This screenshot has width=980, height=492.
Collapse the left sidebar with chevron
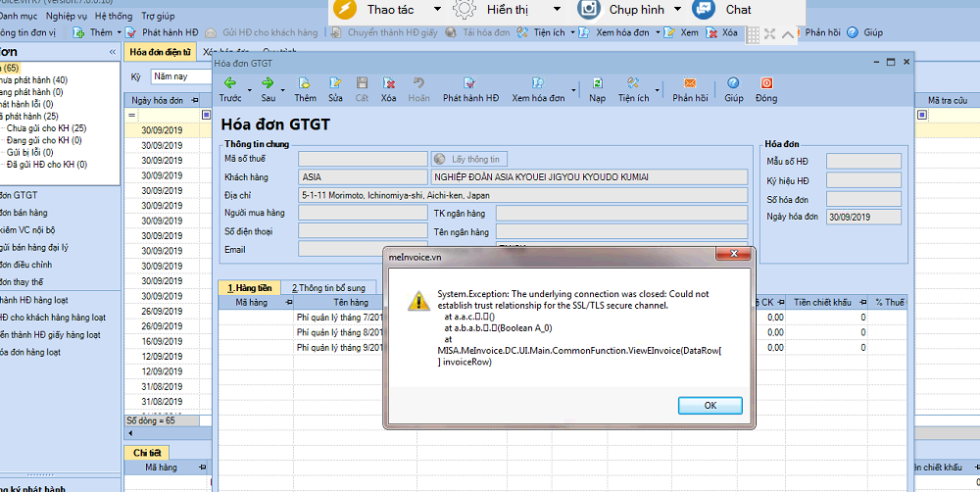pyautogui.click(x=113, y=52)
